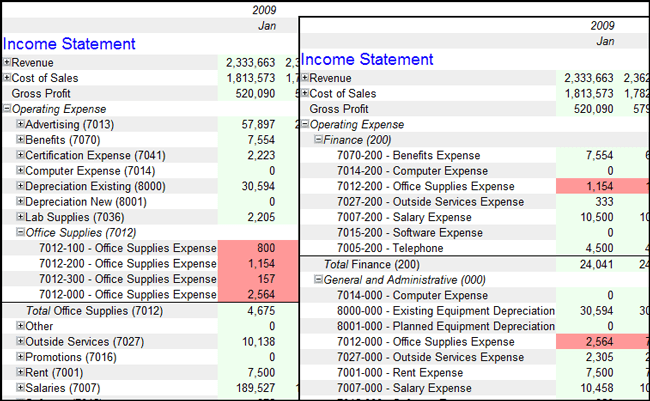Select 7014-000 Computer Expense row

(x=412, y=295)
